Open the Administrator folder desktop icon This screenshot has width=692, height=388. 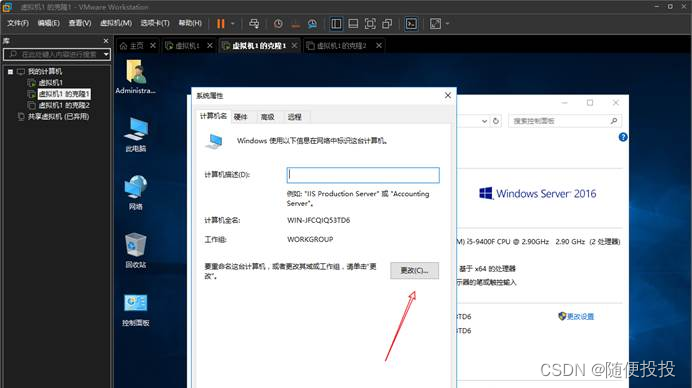coord(135,77)
